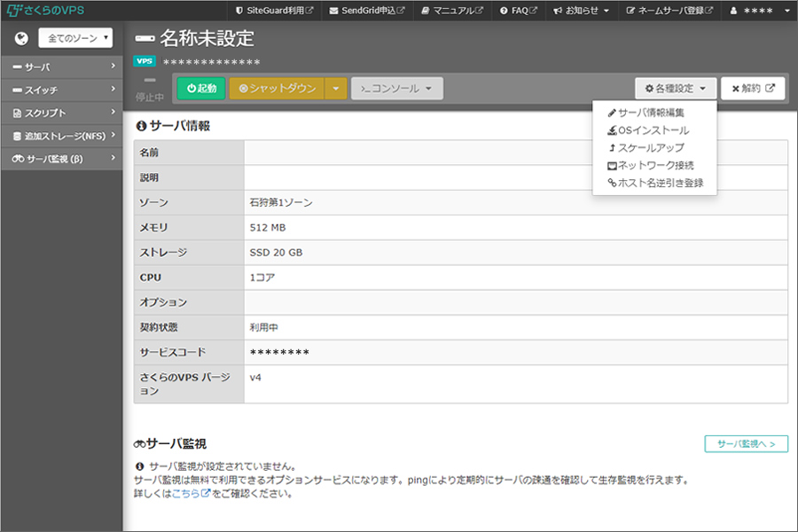Click the FAQ question mark icon
This screenshot has width=798, height=532.
tap(504, 11)
